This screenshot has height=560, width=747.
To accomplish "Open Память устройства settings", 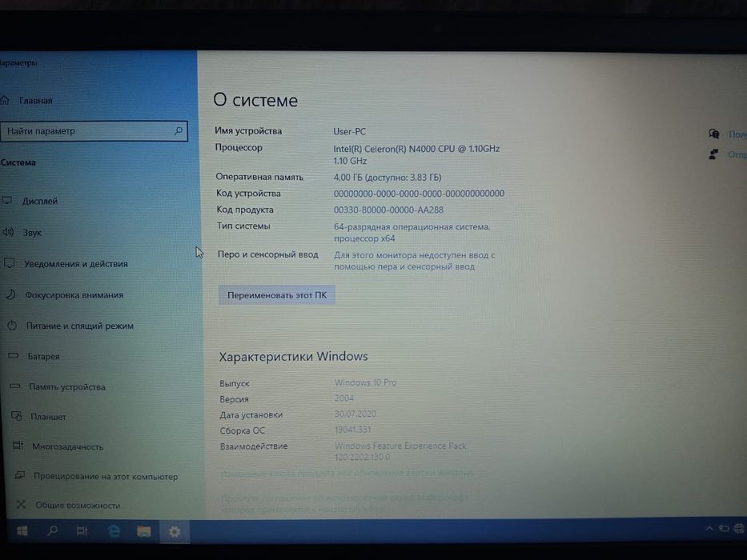I will click(x=67, y=386).
